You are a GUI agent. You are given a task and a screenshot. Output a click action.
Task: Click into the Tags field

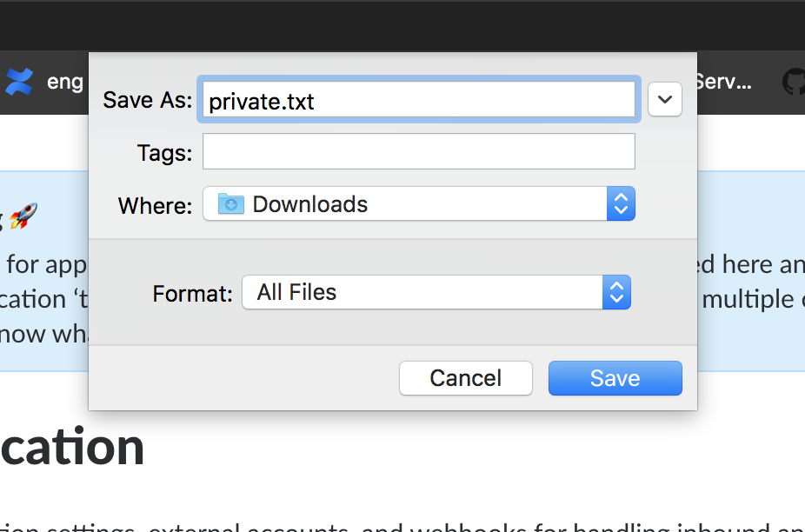(418, 151)
